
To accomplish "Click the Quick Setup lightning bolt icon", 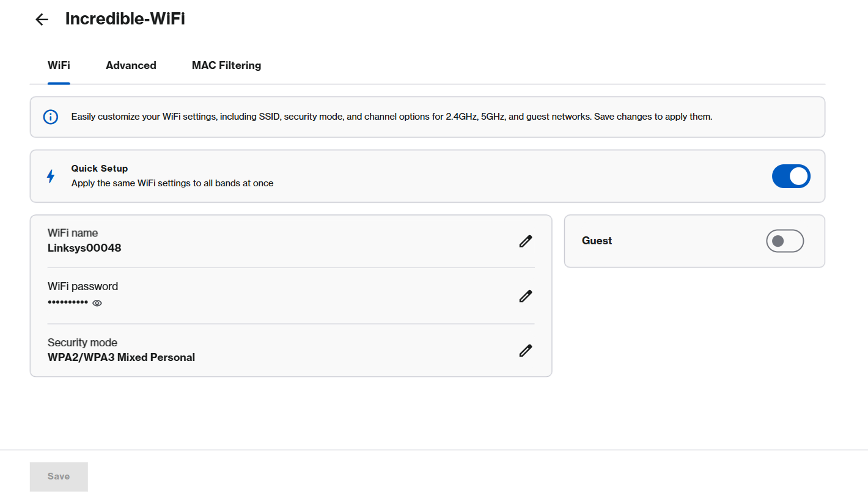I will (51, 176).
